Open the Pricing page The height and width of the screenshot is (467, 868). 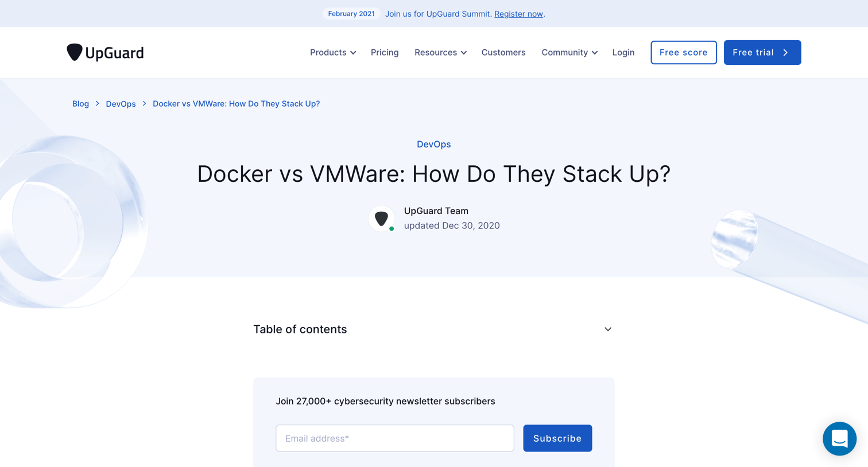385,52
